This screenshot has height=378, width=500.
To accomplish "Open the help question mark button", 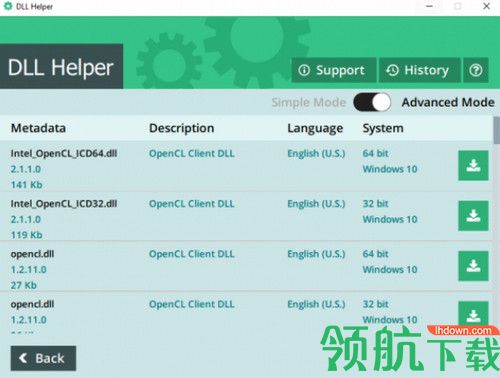I will [x=476, y=70].
